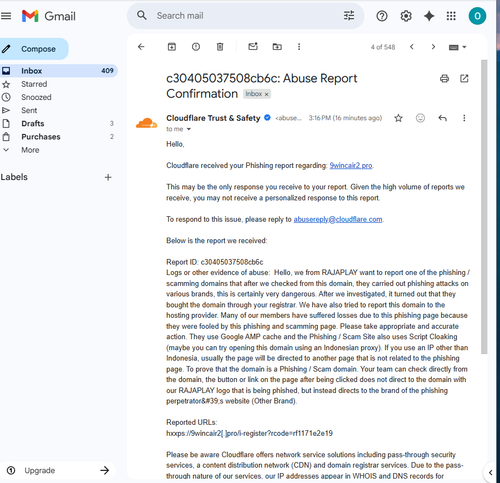Show search options slider icon
Screen dimensions: 500x483
point(349,15)
